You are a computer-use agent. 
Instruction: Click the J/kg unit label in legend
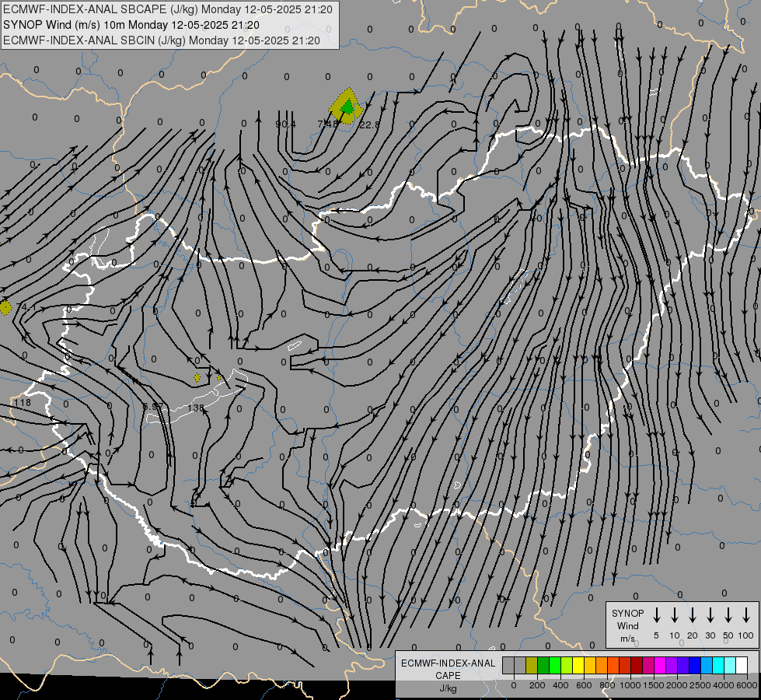[448, 688]
